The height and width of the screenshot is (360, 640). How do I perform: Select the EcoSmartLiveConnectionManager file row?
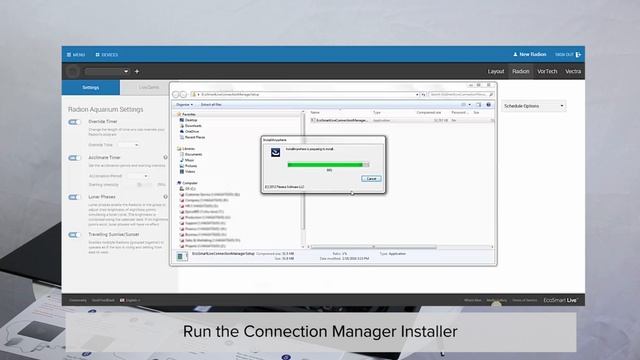[x=402, y=120]
